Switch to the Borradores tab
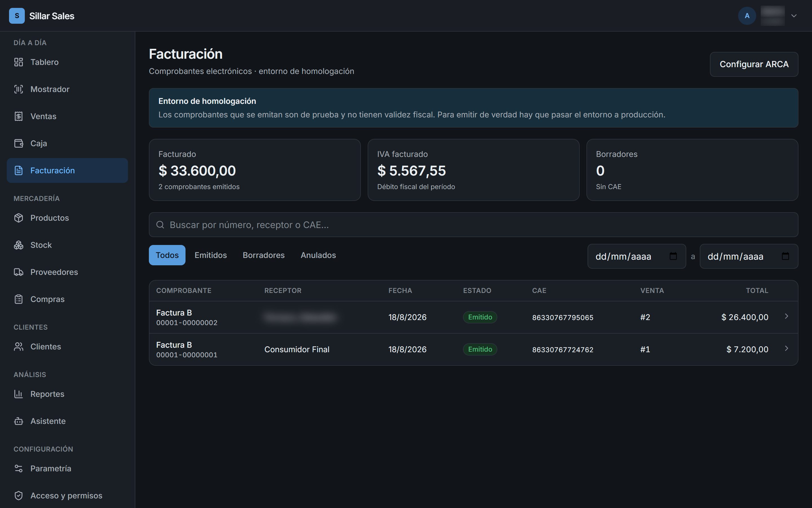This screenshot has width=812, height=508. [264, 255]
